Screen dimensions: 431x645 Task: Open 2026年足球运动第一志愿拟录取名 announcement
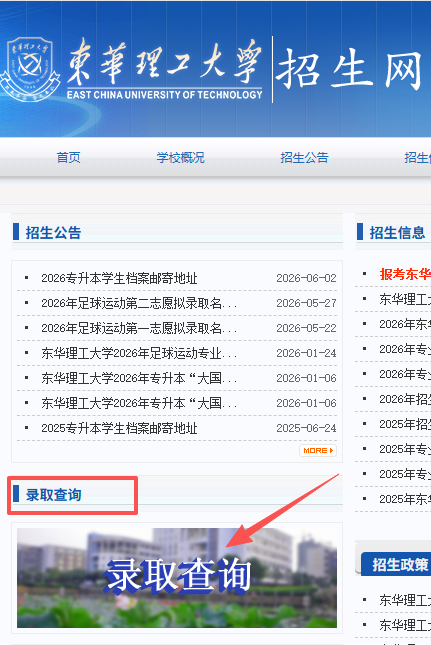click(139, 328)
